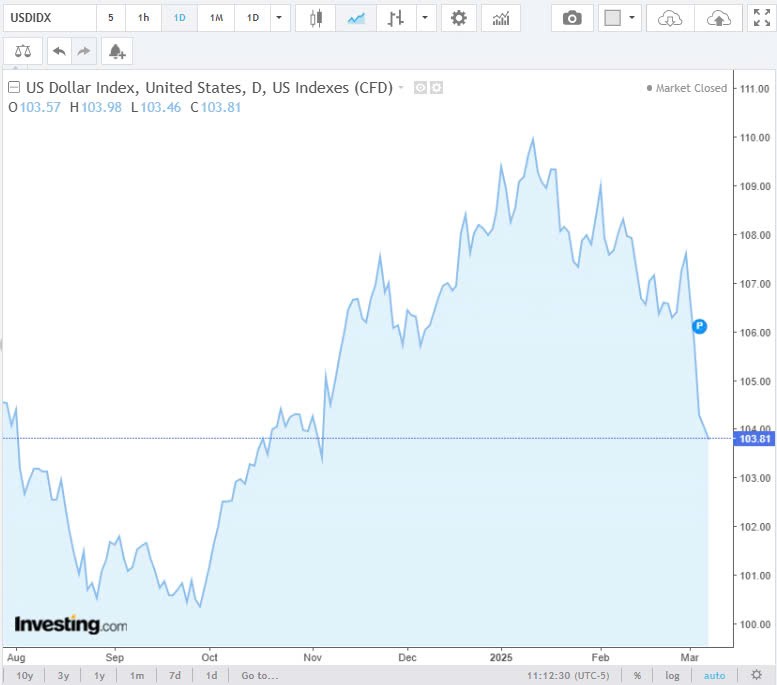The height and width of the screenshot is (685, 777).
Task: Click the USDIDX symbol search field
Action: coord(50,18)
